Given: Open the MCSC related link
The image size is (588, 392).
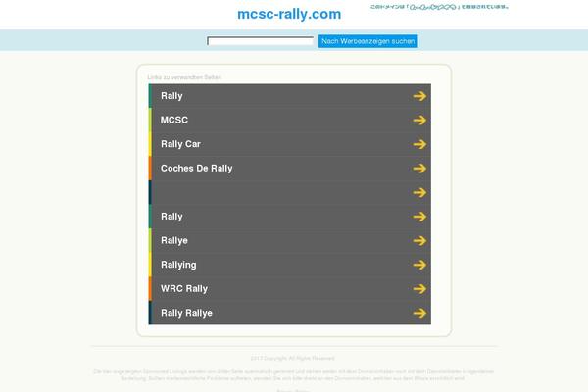Looking at the screenshot, I should [x=174, y=120].
